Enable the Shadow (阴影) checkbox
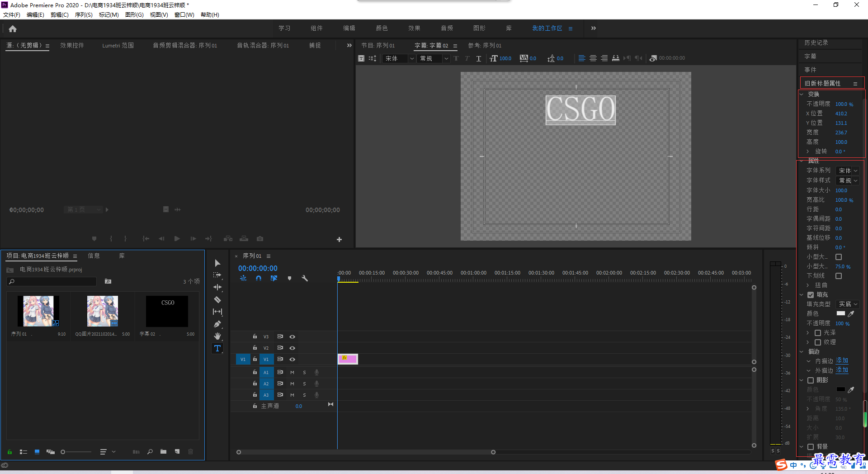868x474 pixels. point(811,380)
